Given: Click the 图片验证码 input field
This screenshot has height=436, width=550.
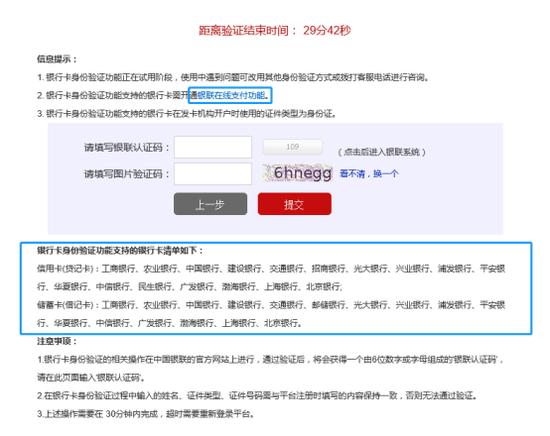Looking at the screenshot, I should (x=213, y=174).
